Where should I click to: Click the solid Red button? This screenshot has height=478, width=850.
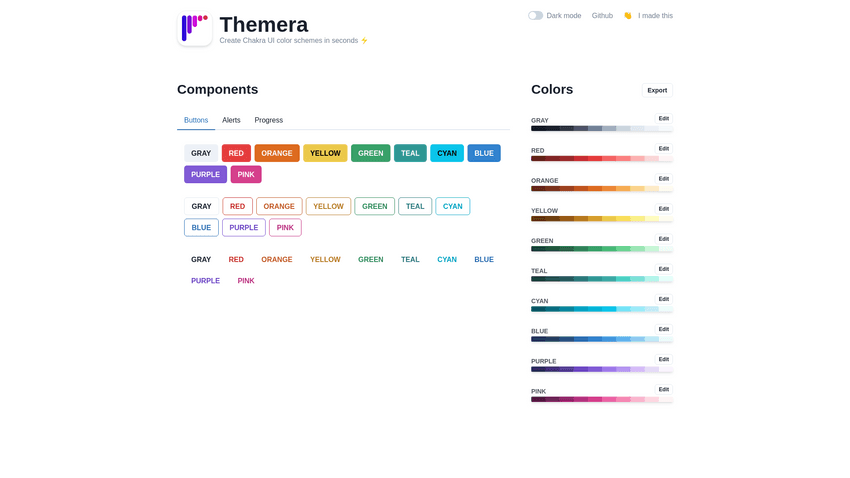click(x=236, y=153)
